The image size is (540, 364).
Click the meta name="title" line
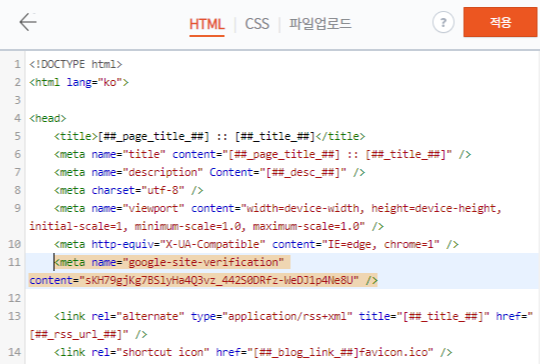(x=262, y=154)
